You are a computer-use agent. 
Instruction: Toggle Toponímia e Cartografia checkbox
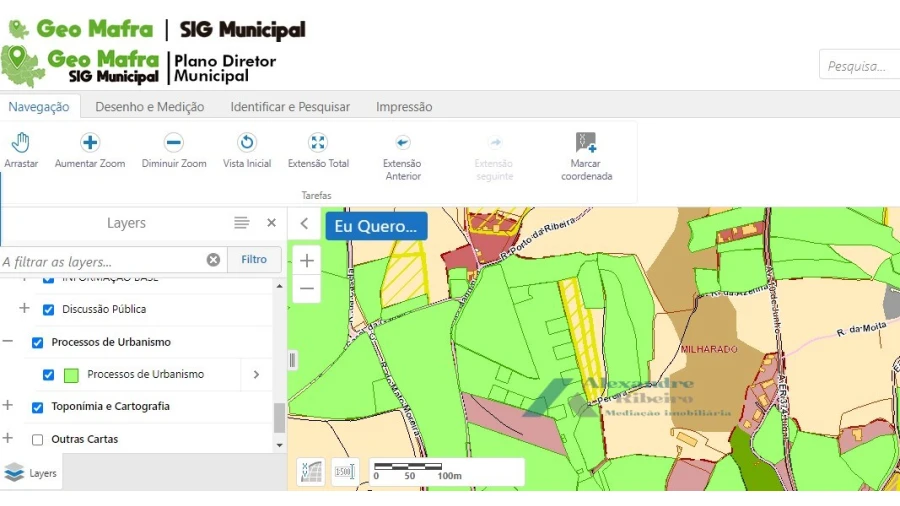[37, 407]
